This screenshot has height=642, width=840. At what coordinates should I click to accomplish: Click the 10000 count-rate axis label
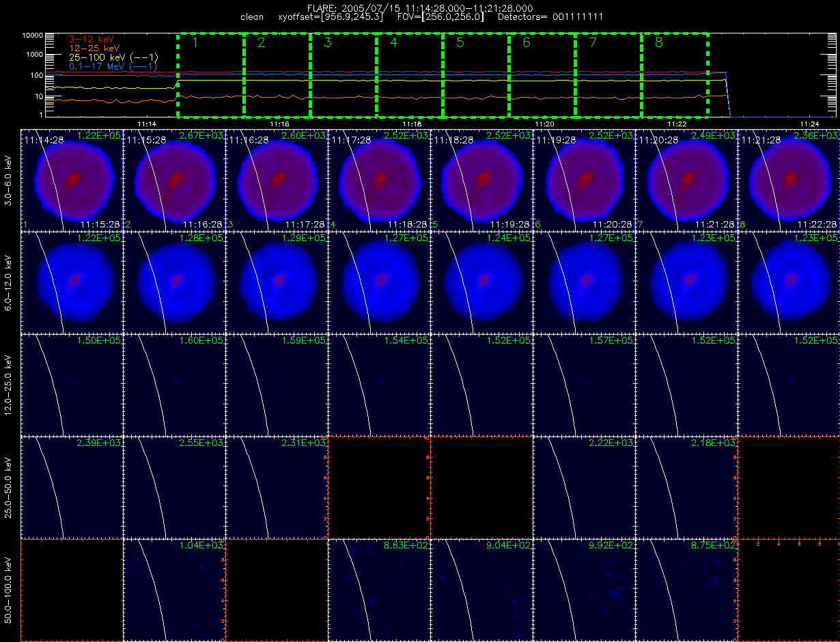tap(32, 34)
